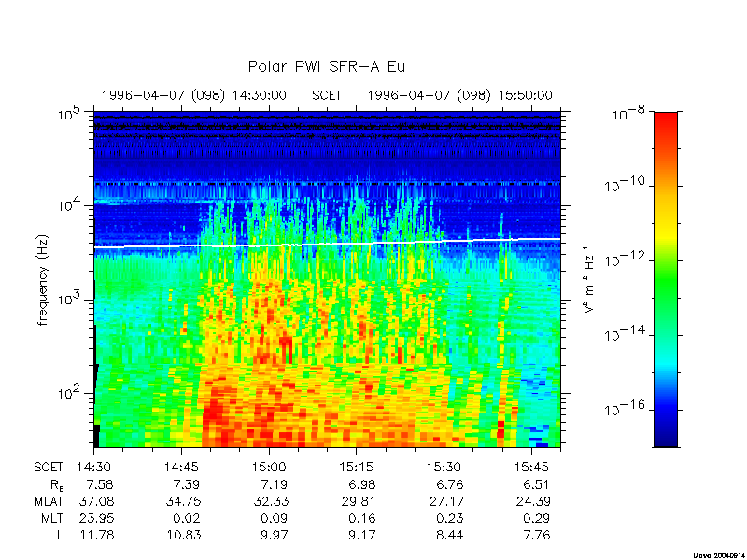
Task: Click the MLAT value 32.33
Action: (271, 501)
